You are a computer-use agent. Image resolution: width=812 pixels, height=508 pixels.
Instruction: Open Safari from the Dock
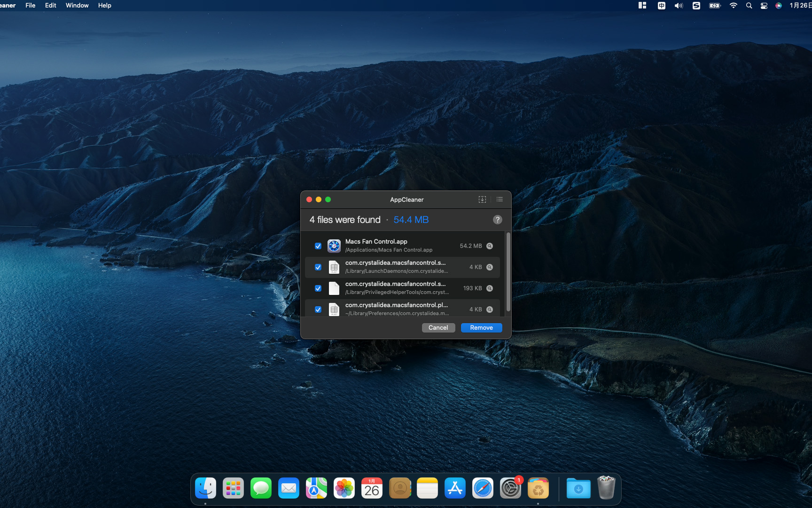click(x=483, y=488)
